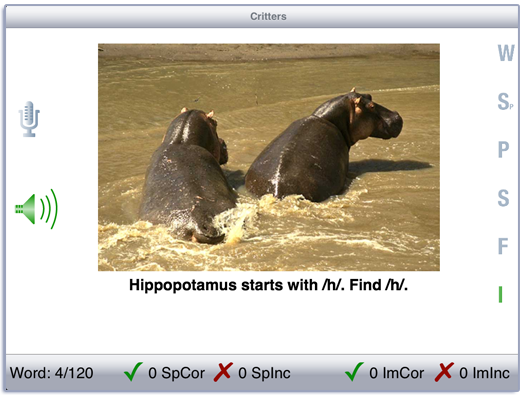
Task: Click the ImCor green checkmark
Action: (x=354, y=372)
